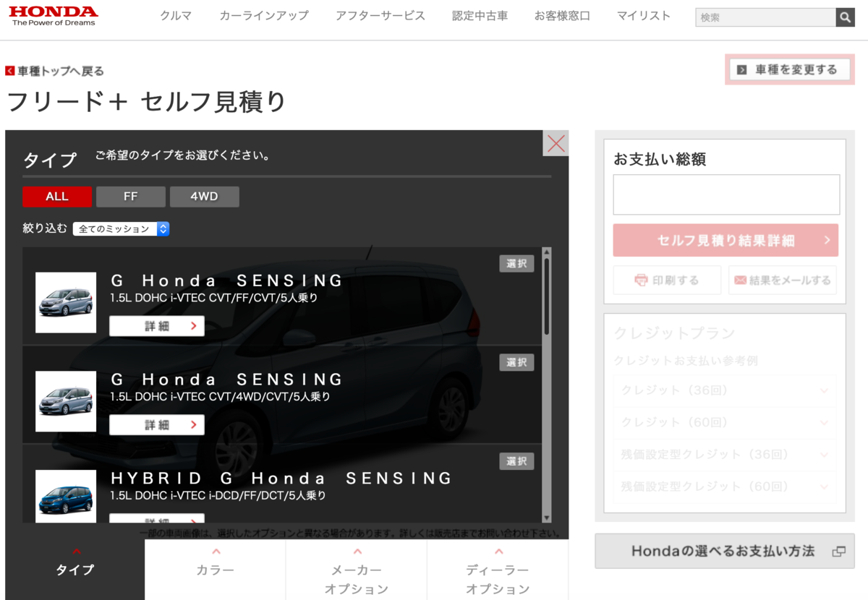Select the G Honda SENSING FF type

pyautogui.click(x=516, y=264)
